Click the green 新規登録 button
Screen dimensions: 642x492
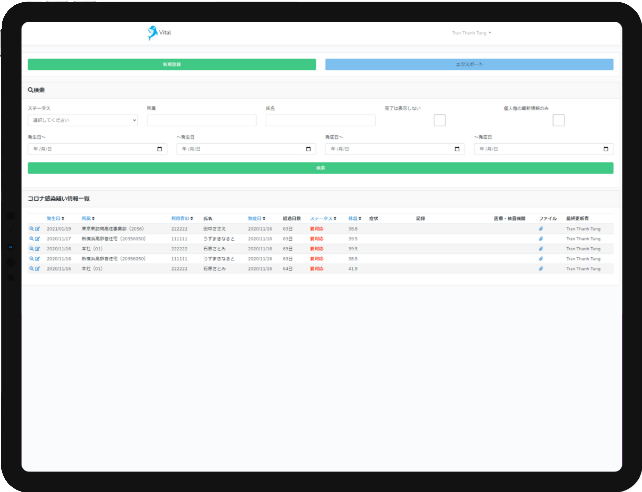(171, 64)
